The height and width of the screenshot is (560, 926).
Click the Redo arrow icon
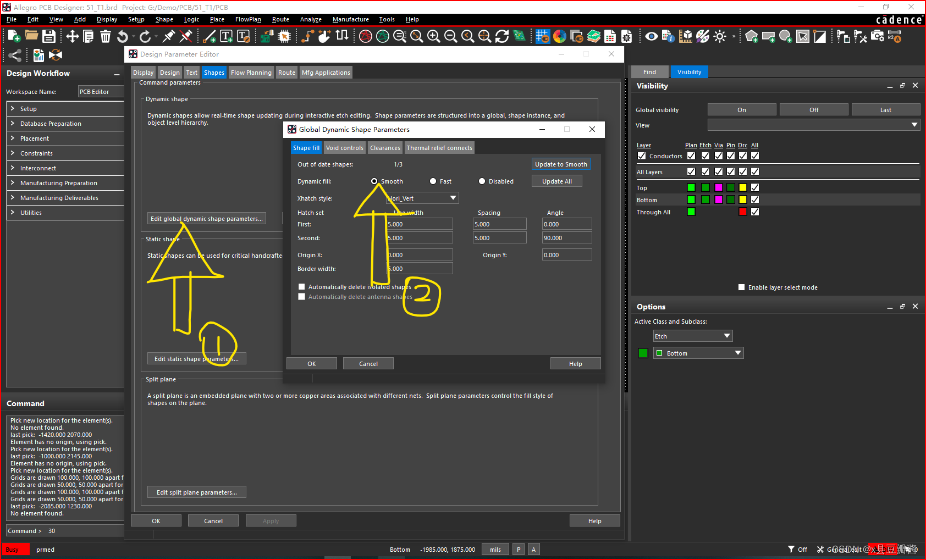145,36
